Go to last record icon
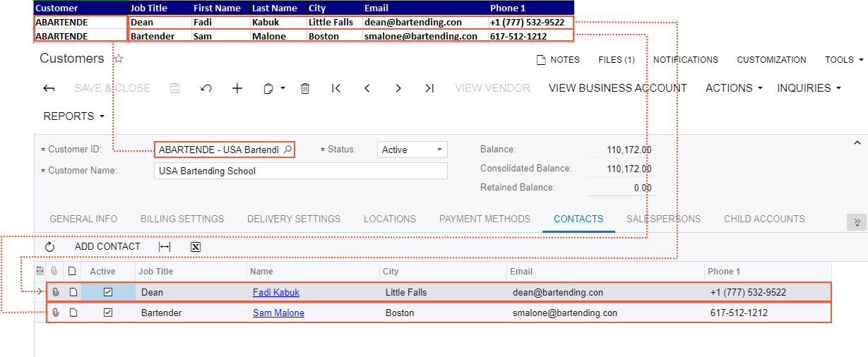This screenshot has width=868, height=357. point(429,88)
